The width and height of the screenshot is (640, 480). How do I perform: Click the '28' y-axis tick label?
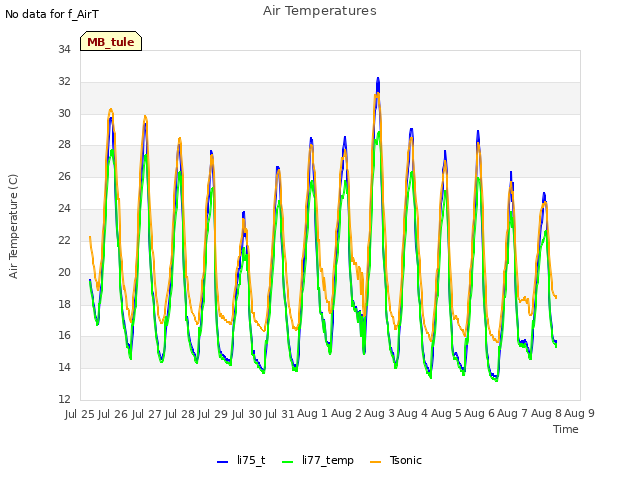pyautogui.click(x=64, y=144)
